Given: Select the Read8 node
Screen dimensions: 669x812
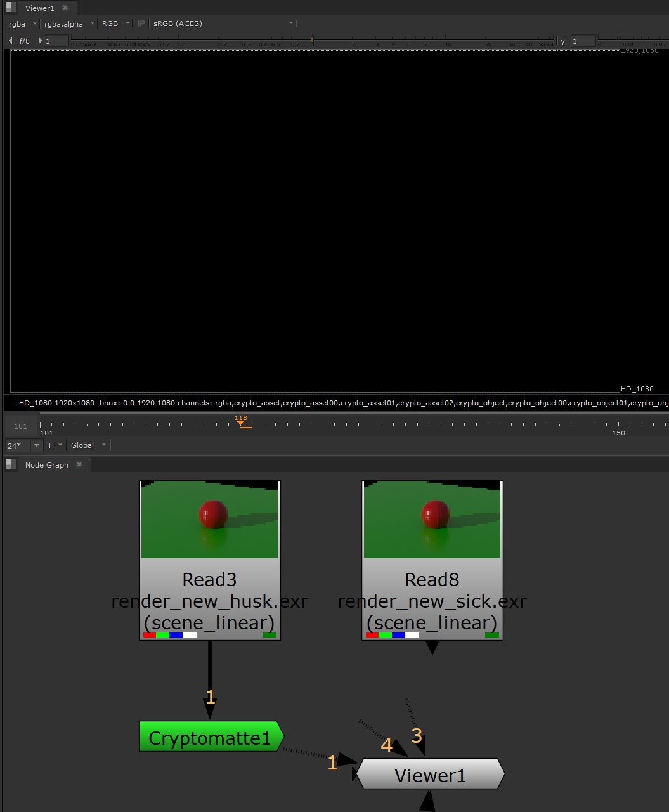Looking at the screenshot, I should tap(431, 579).
